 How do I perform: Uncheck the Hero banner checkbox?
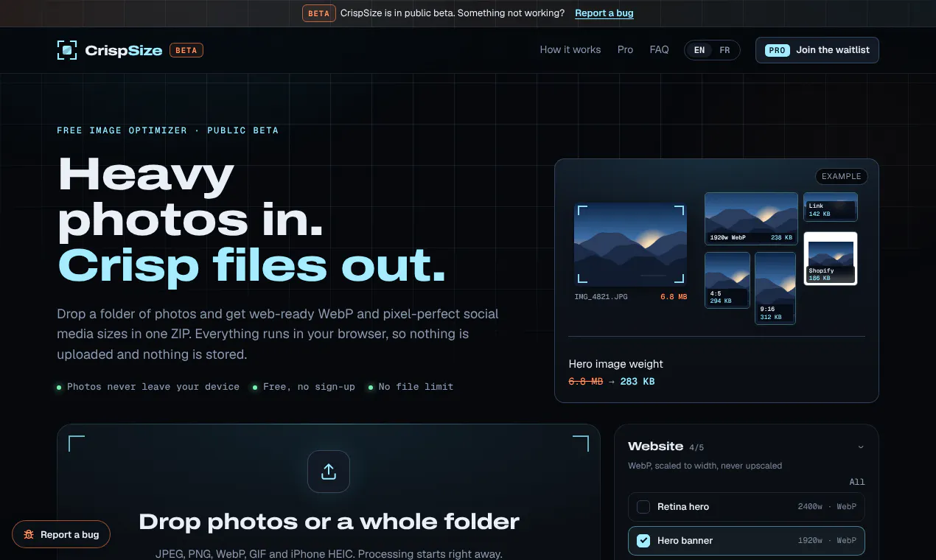click(x=643, y=541)
